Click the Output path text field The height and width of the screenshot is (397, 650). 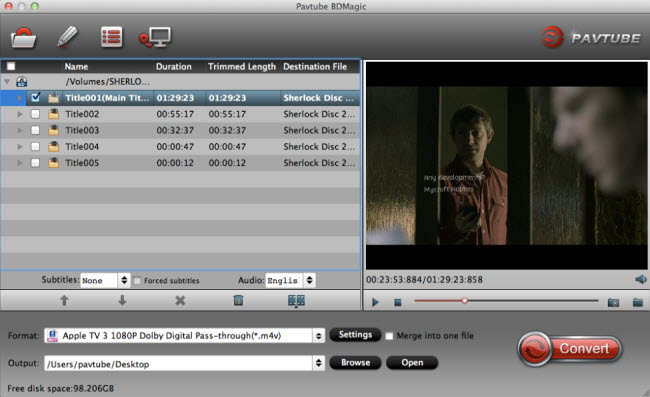(179, 364)
